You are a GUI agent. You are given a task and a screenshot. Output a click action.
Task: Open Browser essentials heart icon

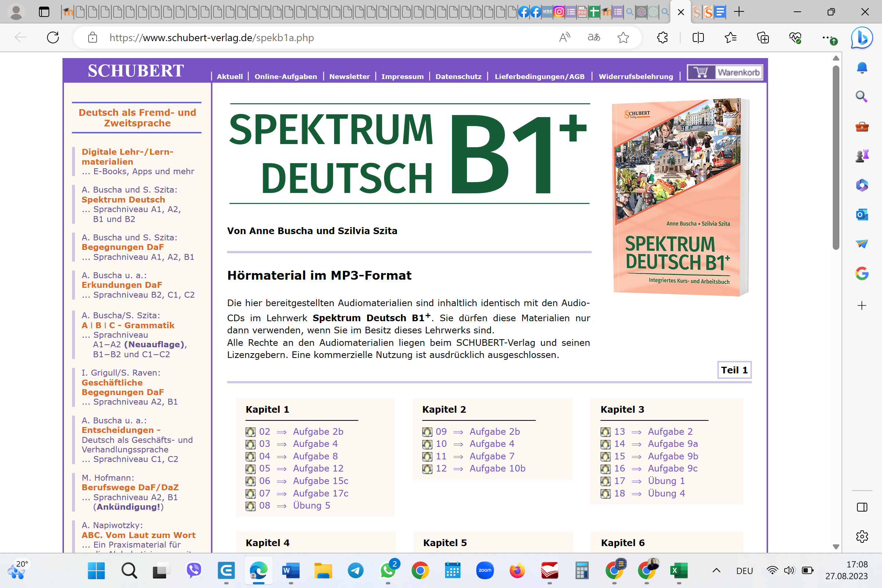795,37
